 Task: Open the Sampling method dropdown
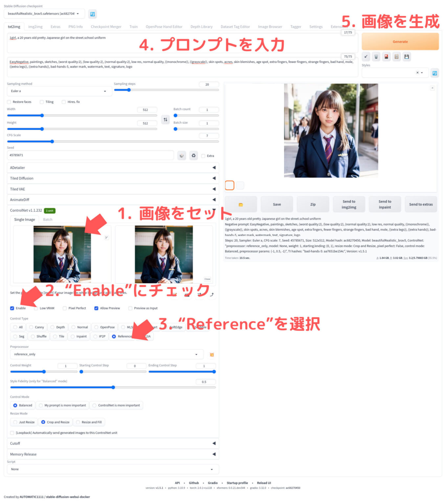59,91
